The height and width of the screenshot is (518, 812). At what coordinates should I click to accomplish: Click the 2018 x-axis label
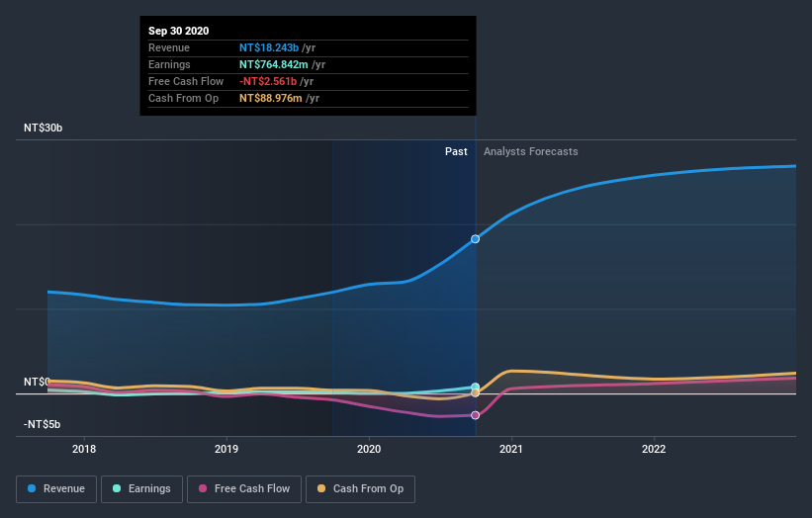[x=84, y=449]
